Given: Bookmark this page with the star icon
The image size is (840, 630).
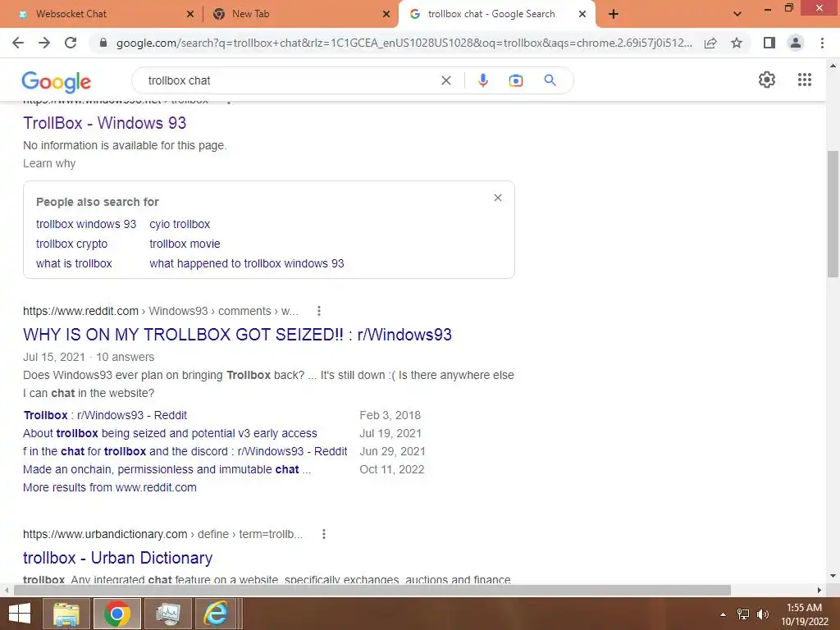Looking at the screenshot, I should pos(737,43).
